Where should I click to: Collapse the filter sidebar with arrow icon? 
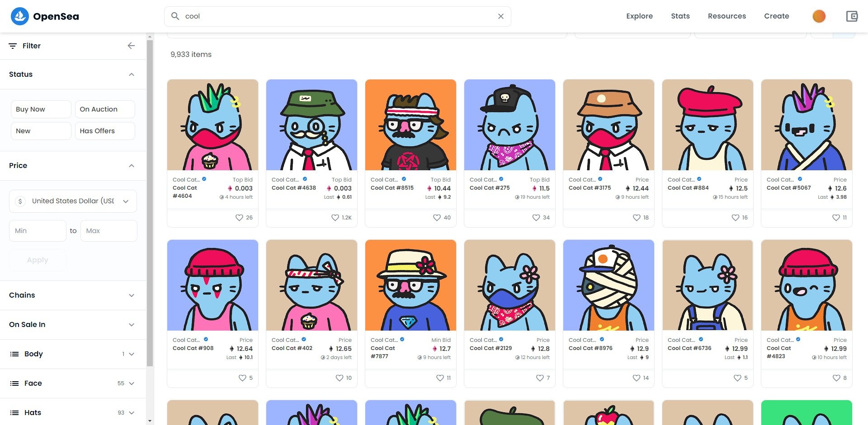[131, 46]
